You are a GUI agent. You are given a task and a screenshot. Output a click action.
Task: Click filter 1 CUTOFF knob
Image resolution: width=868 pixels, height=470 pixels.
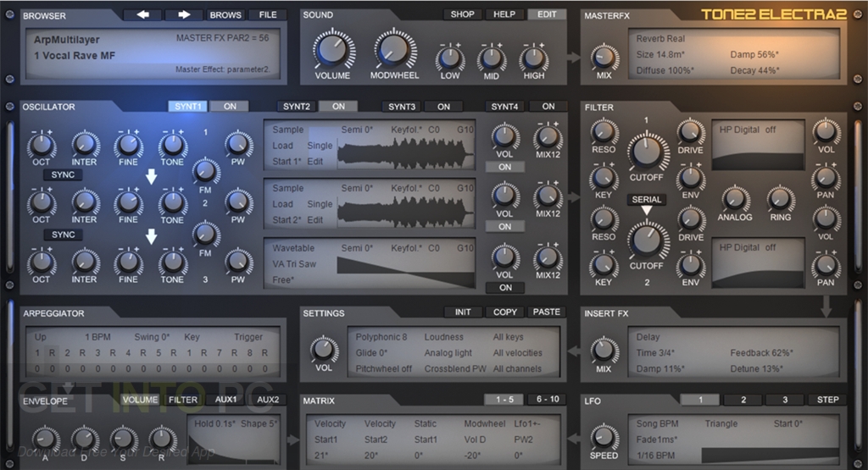click(647, 152)
